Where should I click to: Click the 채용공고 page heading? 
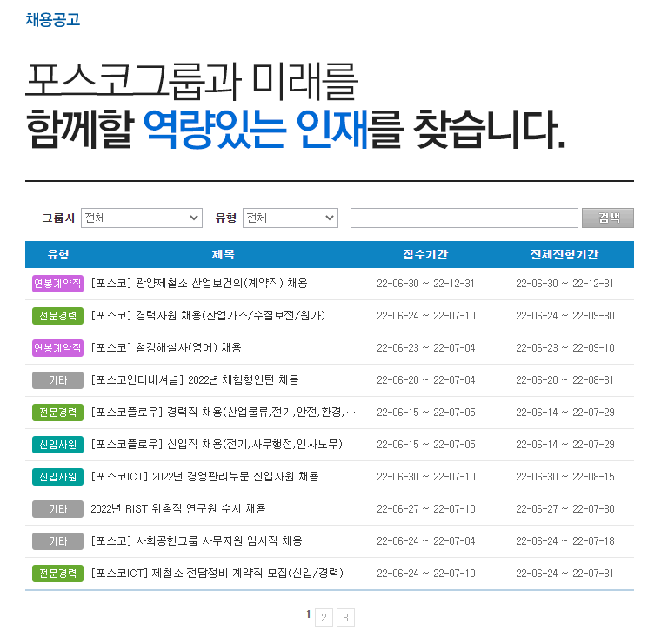[x=52, y=20]
